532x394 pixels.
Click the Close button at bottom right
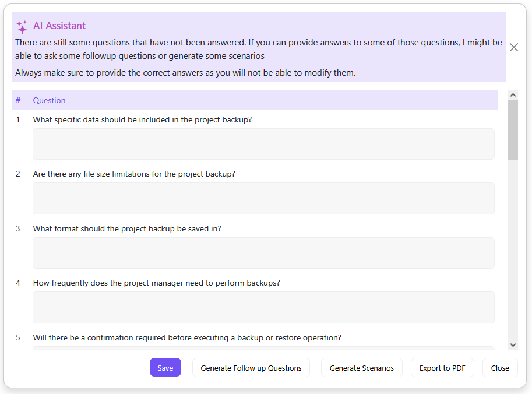pos(500,368)
